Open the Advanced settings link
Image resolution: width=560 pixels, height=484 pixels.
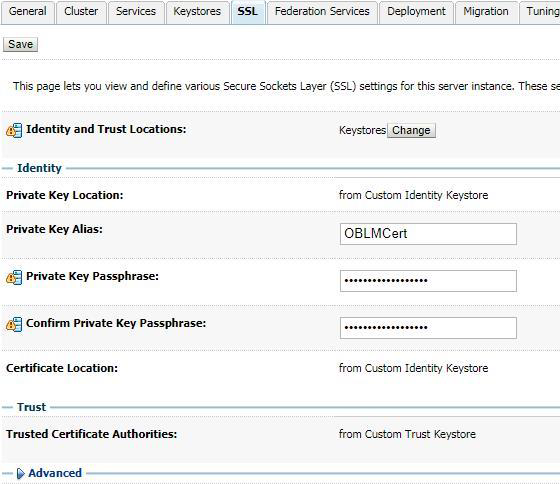(55, 473)
